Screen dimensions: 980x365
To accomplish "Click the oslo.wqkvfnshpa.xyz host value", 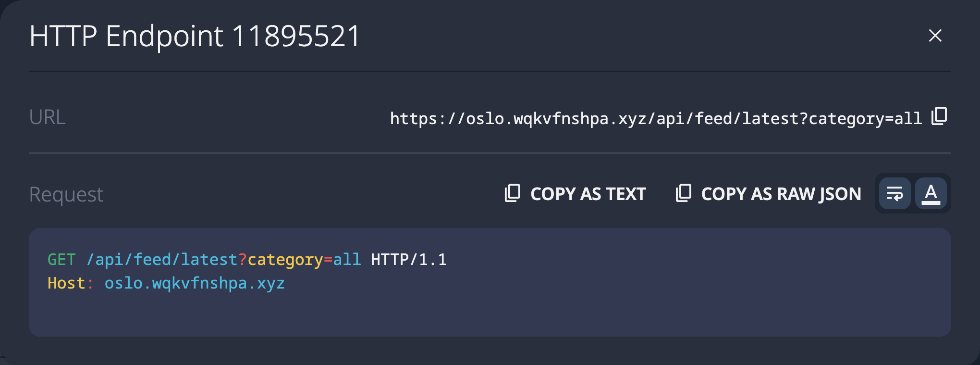I will tap(195, 283).
